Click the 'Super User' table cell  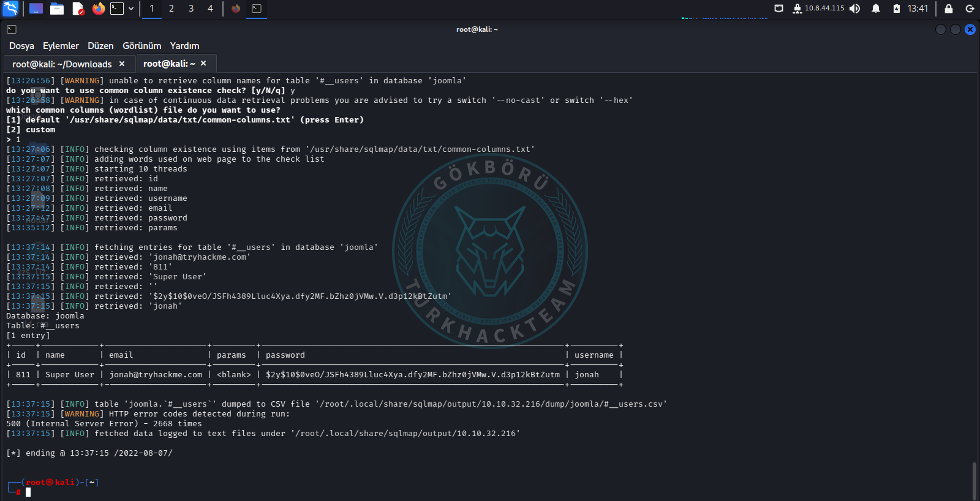point(70,375)
